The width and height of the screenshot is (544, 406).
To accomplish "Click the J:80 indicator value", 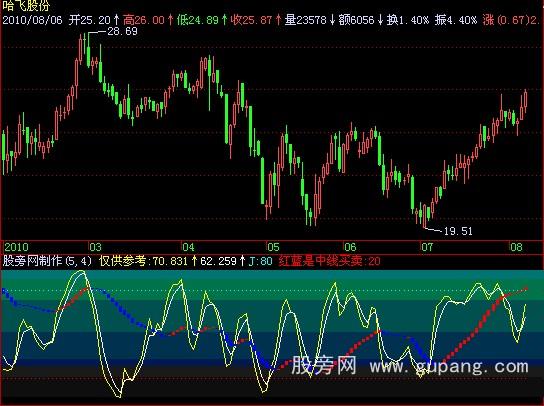I will 261,261.
